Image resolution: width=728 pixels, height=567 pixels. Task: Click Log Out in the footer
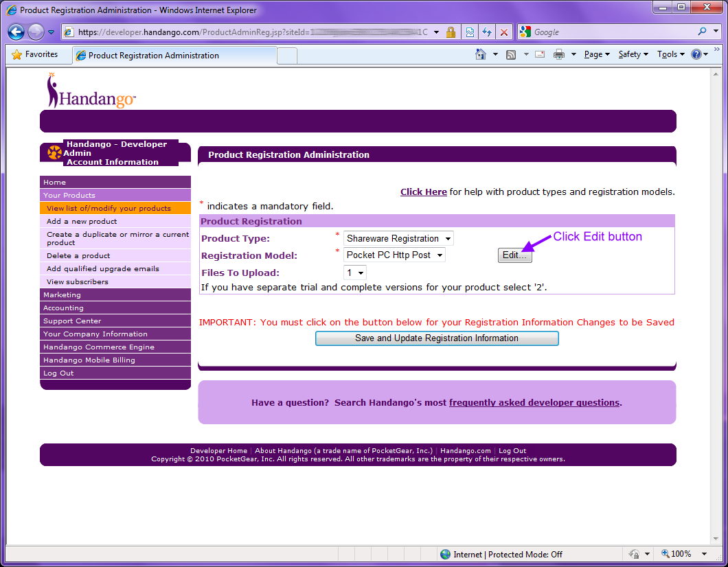tap(512, 450)
